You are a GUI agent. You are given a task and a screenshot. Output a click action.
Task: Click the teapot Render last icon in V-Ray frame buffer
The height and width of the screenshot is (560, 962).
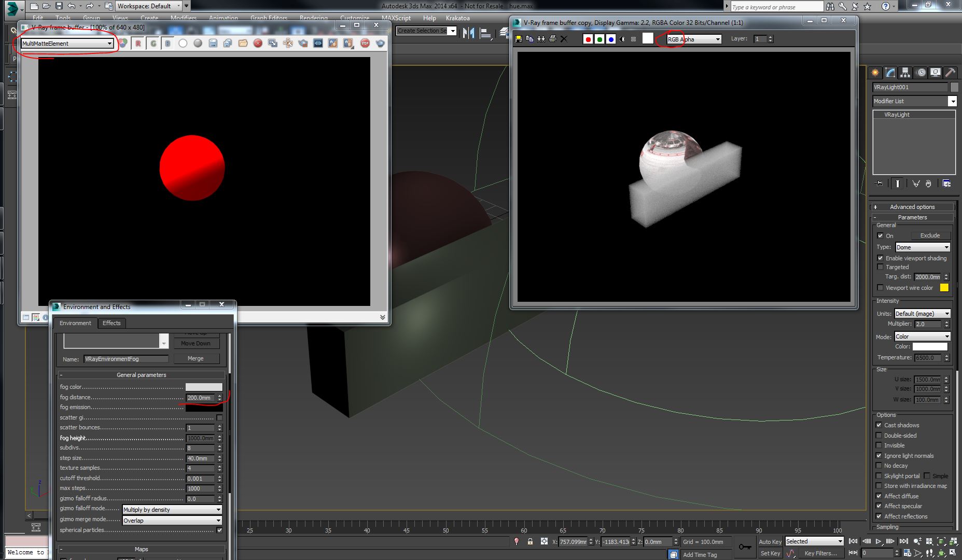click(380, 44)
